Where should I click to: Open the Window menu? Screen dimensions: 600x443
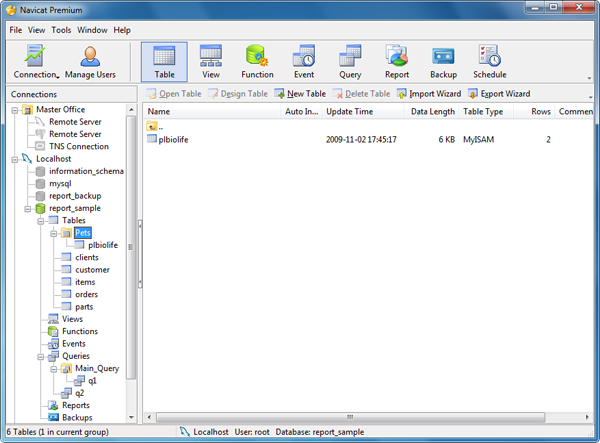(x=92, y=30)
